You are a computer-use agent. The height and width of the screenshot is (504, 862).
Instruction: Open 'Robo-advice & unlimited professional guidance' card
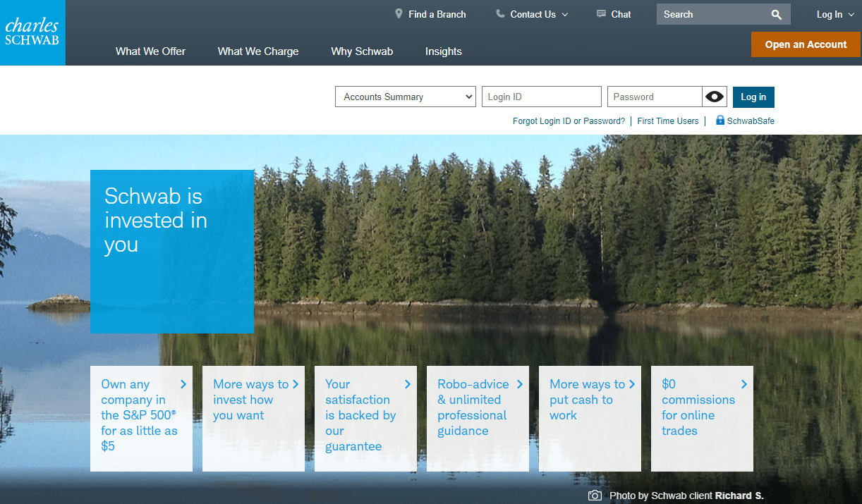coord(478,419)
